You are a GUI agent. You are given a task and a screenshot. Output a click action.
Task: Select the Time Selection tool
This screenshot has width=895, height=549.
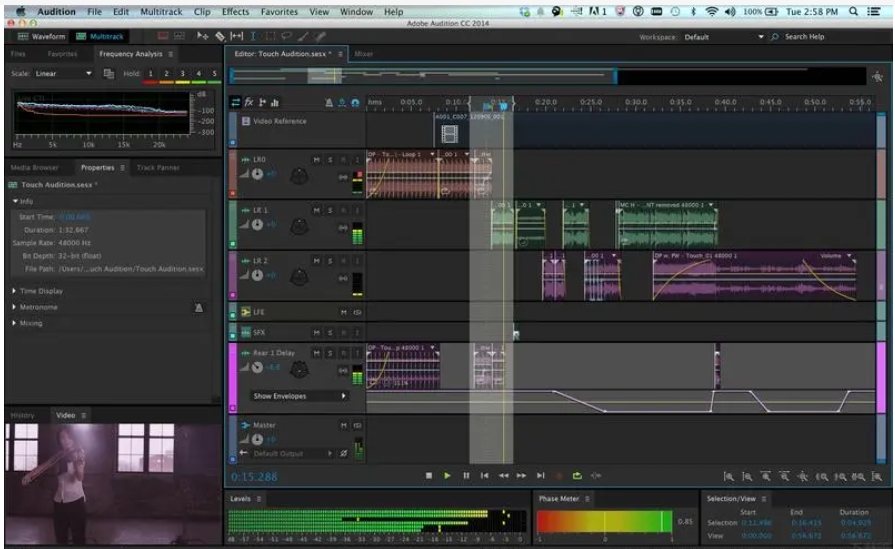tap(253, 36)
